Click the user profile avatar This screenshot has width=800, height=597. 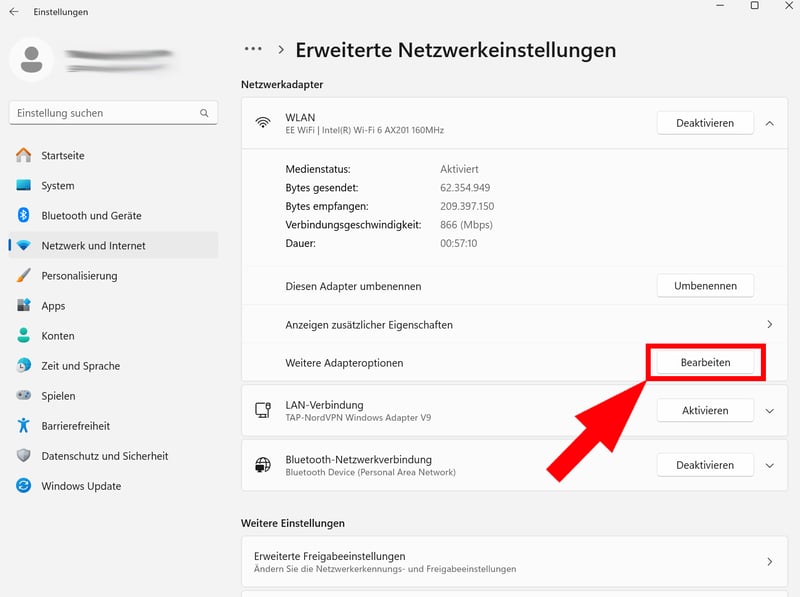(31, 59)
